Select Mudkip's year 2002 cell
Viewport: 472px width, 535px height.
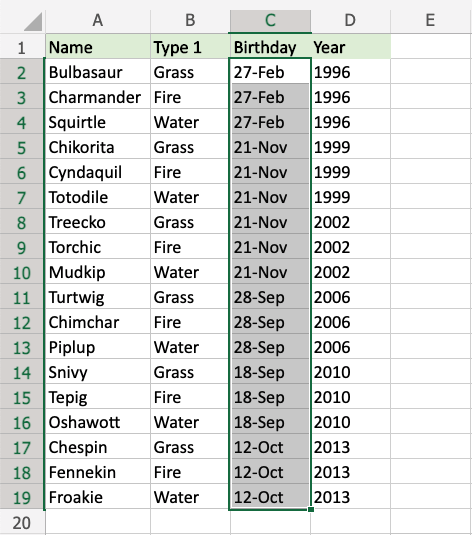click(351, 272)
